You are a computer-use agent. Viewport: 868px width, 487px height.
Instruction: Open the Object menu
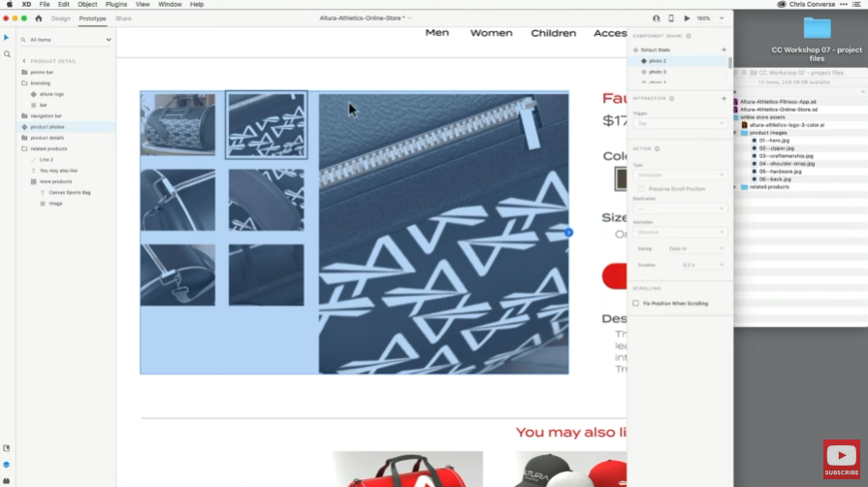click(87, 5)
